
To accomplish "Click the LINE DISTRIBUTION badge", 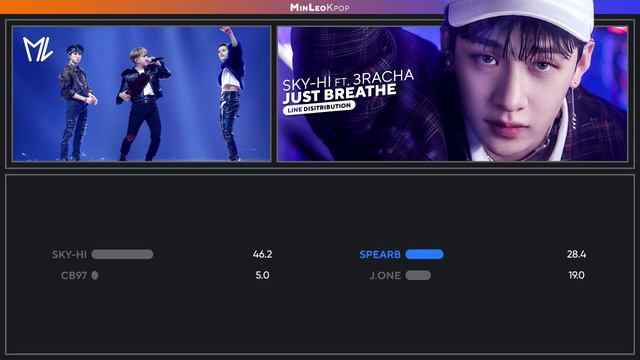I will [x=319, y=108].
